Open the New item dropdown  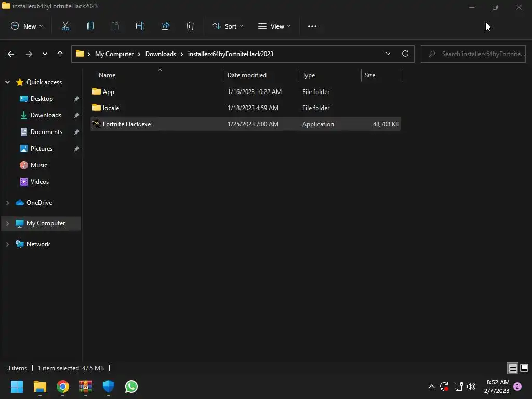coord(27,26)
